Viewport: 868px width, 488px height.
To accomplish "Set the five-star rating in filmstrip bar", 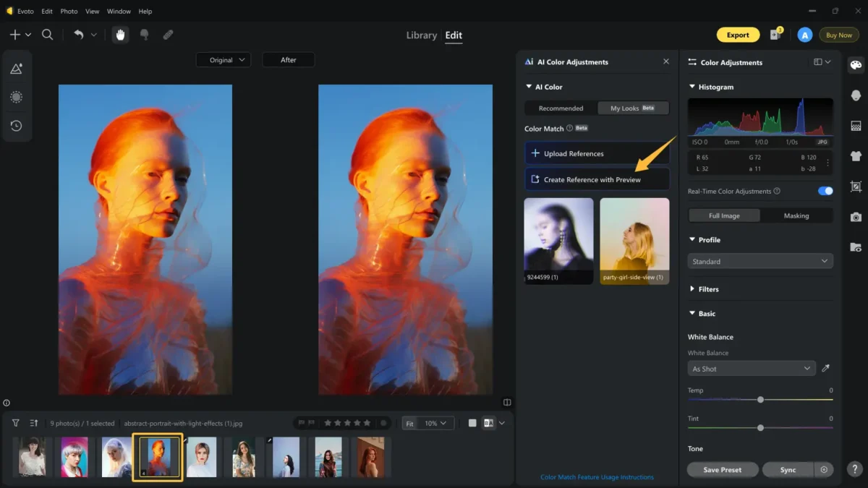I will (347, 423).
